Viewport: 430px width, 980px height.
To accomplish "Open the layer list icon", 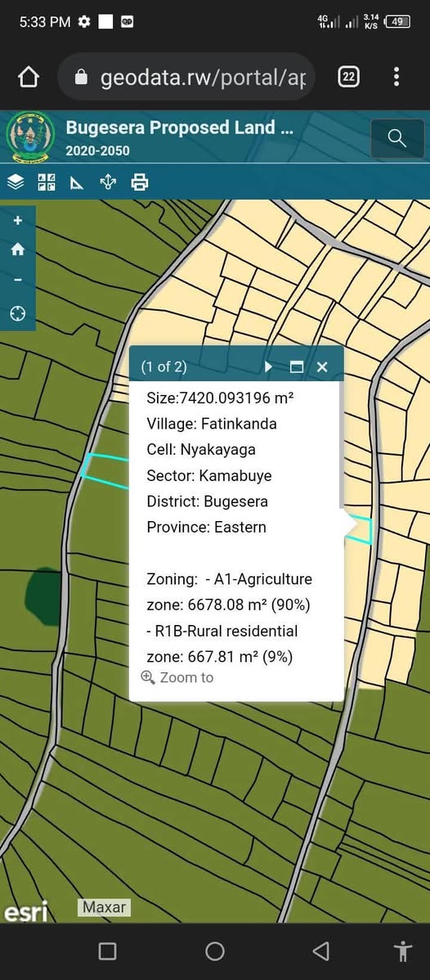I will pyautogui.click(x=16, y=182).
